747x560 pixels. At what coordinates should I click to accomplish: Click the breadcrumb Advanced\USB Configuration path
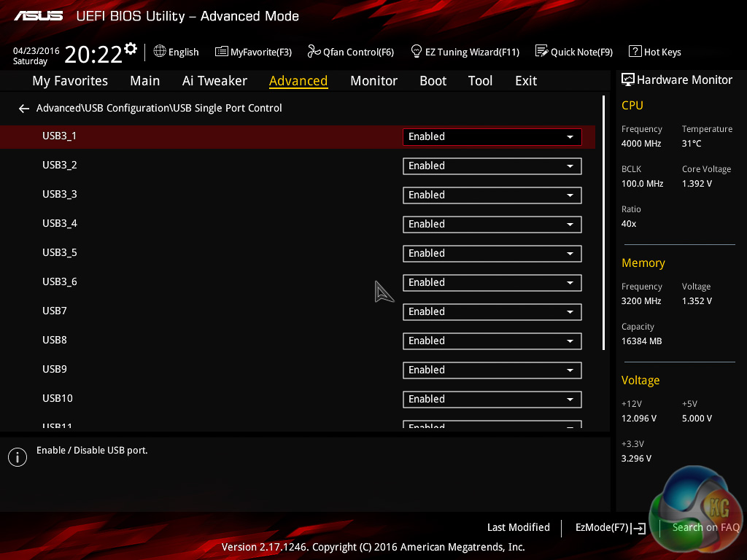point(159,108)
